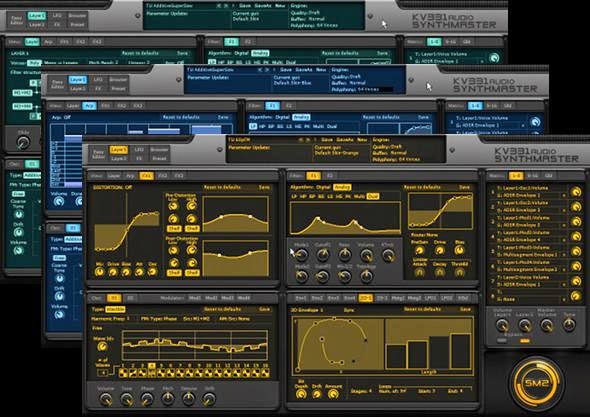The image size is (590, 417).
Task: Open the Polyphony voices dropdown in orange window
Action: pos(396,159)
